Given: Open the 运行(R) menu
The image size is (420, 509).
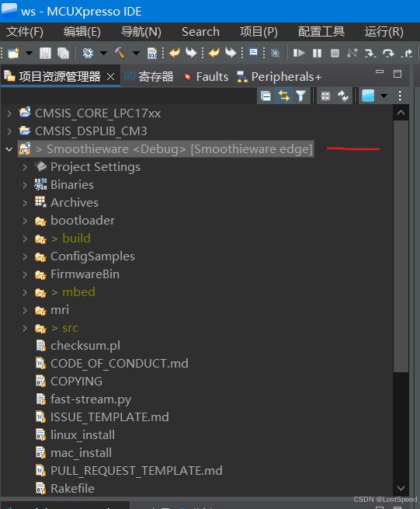Looking at the screenshot, I should tap(384, 32).
